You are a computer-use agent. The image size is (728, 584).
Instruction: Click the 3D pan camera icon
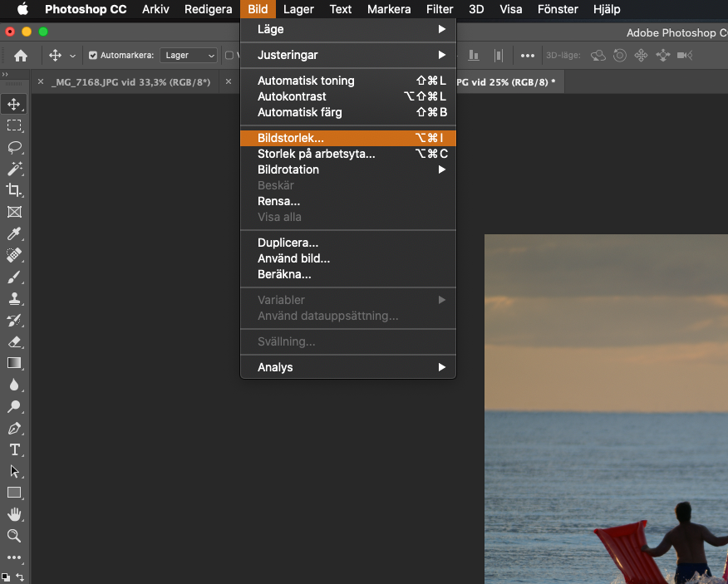point(642,55)
